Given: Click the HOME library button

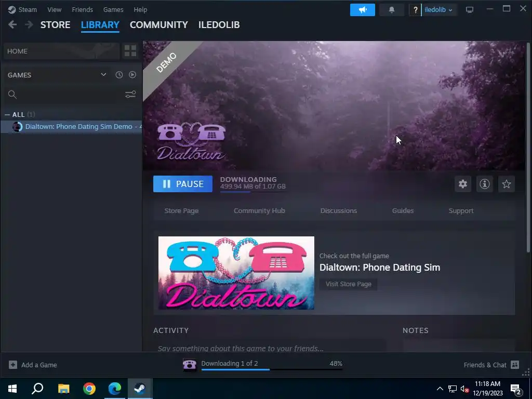Looking at the screenshot, I should click(x=62, y=51).
